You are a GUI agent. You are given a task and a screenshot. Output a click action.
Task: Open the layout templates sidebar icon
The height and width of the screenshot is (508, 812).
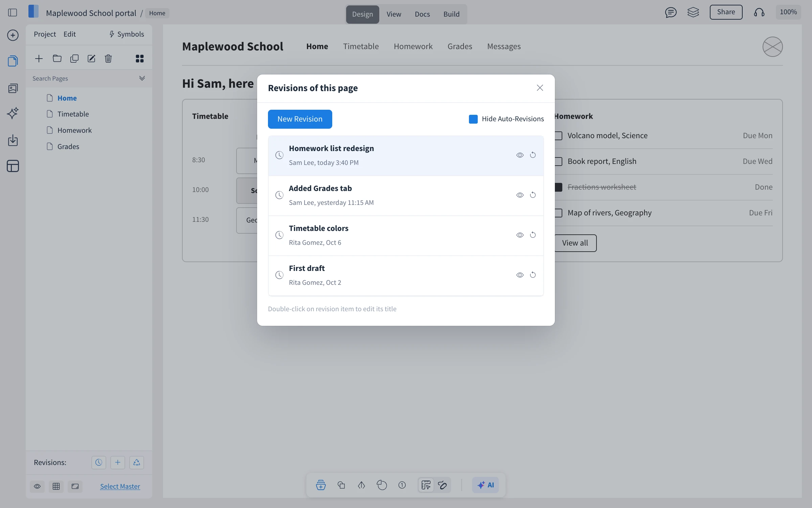click(13, 166)
